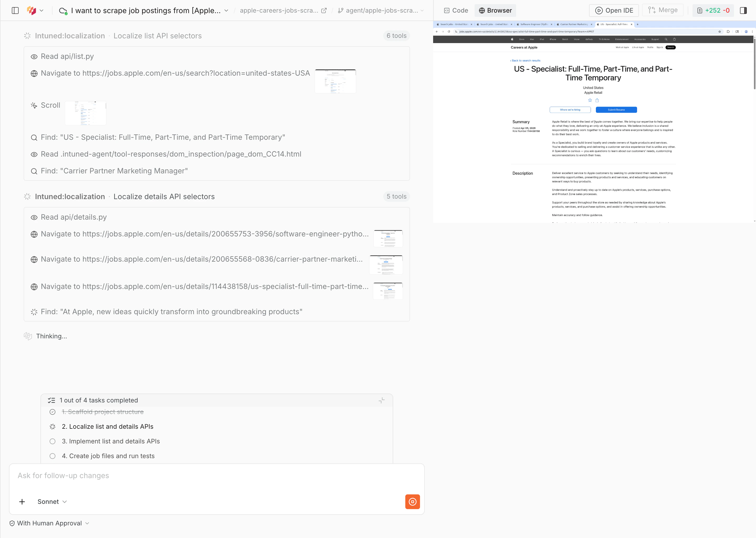This screenshot has height=538, width=756.
Task: Close the US - Specialist browser tab
Action: [x=632, y=24]
